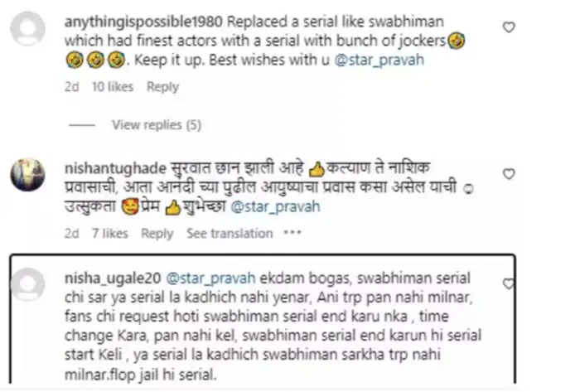Open @star_pravah mention in nisha_ugale20's comment
The image size is (580, 392).
[210, 278]
